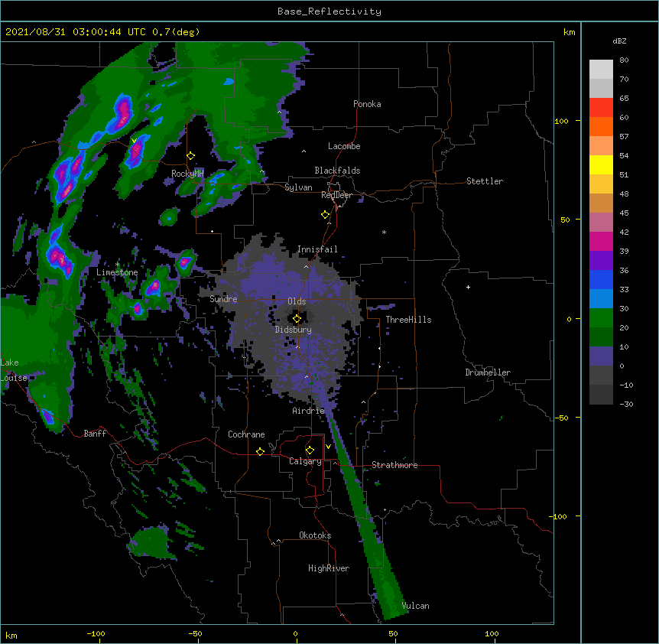
Task: Click the yellow diamond marker above Calgary
Action: click(310, 450)
